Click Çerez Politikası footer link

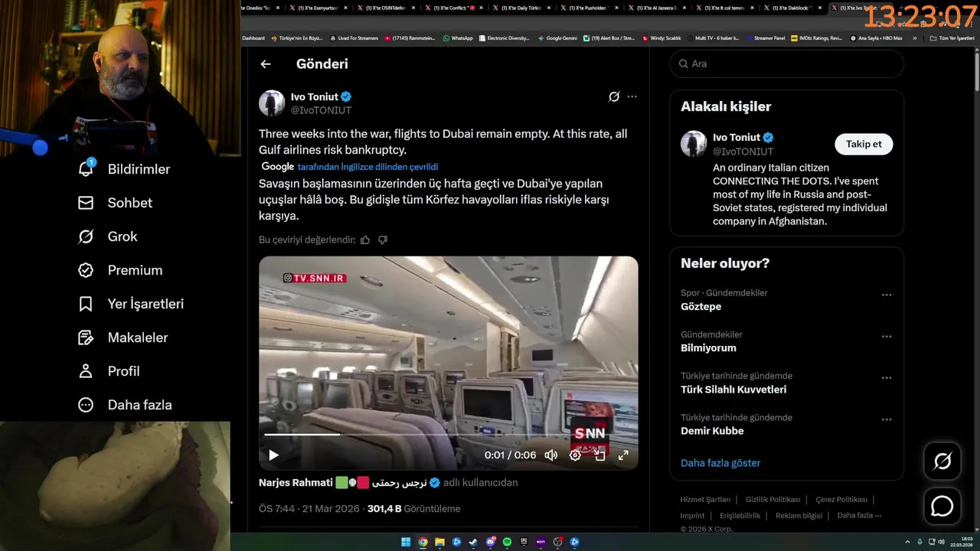[841, 500]
